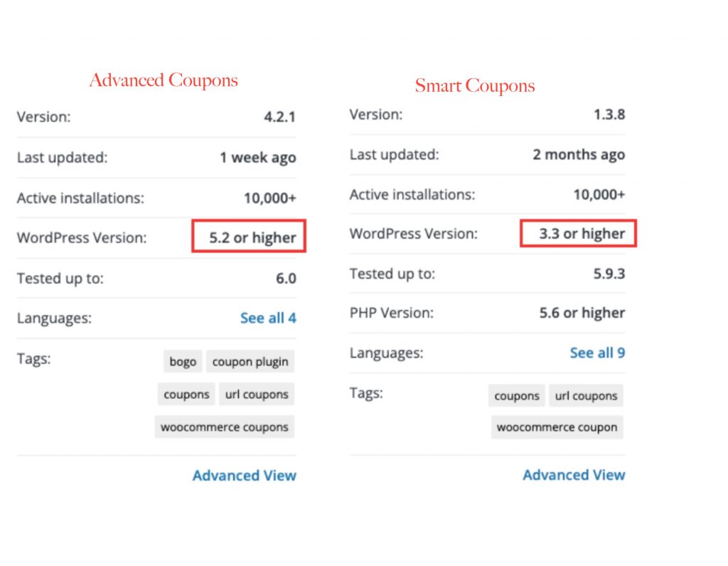Click "1 week ago" last updated value

click(257, 157)
